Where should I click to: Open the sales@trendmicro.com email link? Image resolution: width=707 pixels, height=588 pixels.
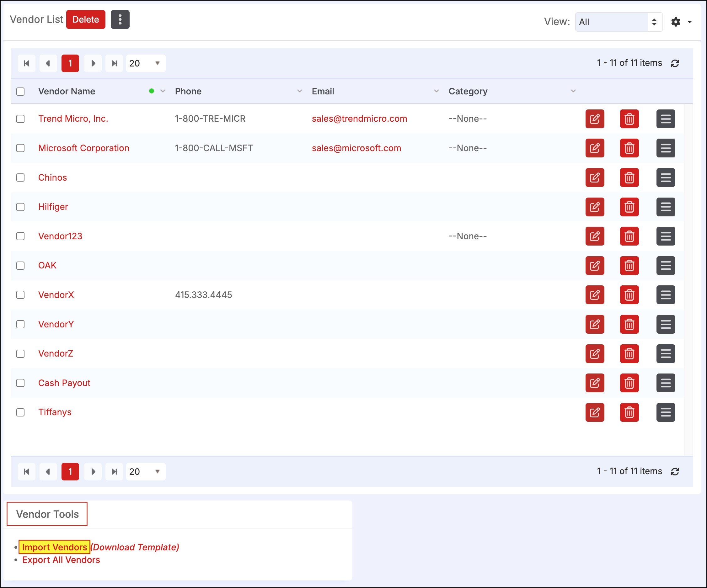pos(359,119)
